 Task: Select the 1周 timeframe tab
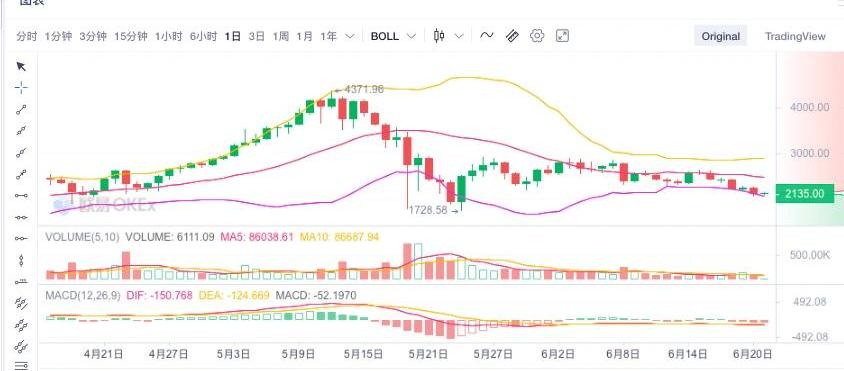pos(280,36)
